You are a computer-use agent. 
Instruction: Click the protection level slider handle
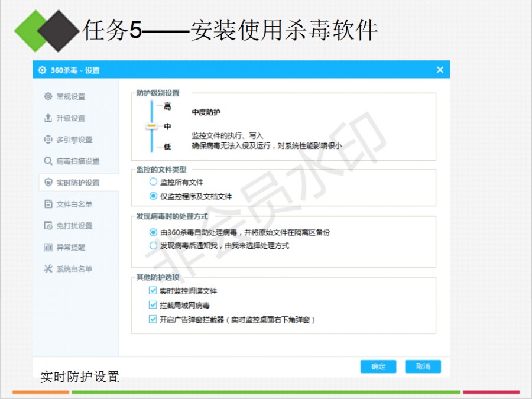point(152,126)
